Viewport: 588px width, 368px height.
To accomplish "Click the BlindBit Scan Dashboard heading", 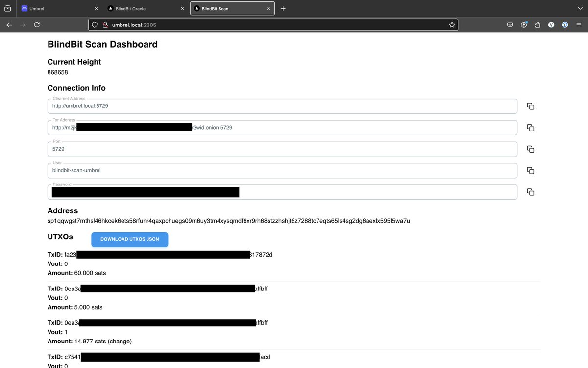I will pos(102,44).
